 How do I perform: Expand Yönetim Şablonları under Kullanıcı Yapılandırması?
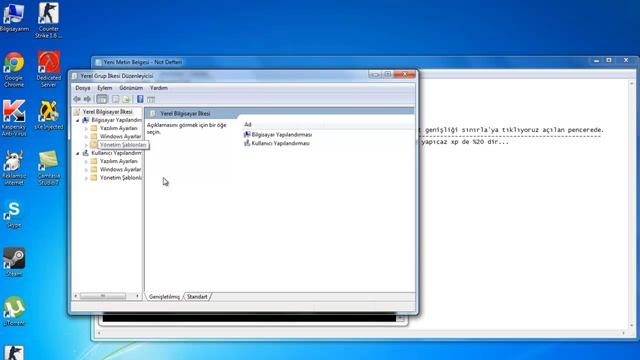[86, 178]
